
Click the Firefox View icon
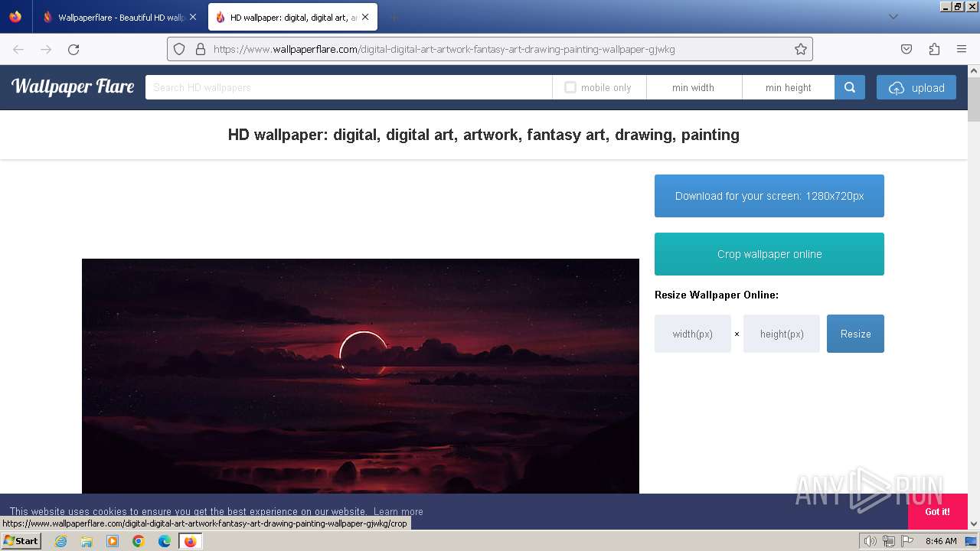pyautogui.click(x=15, y=17)
